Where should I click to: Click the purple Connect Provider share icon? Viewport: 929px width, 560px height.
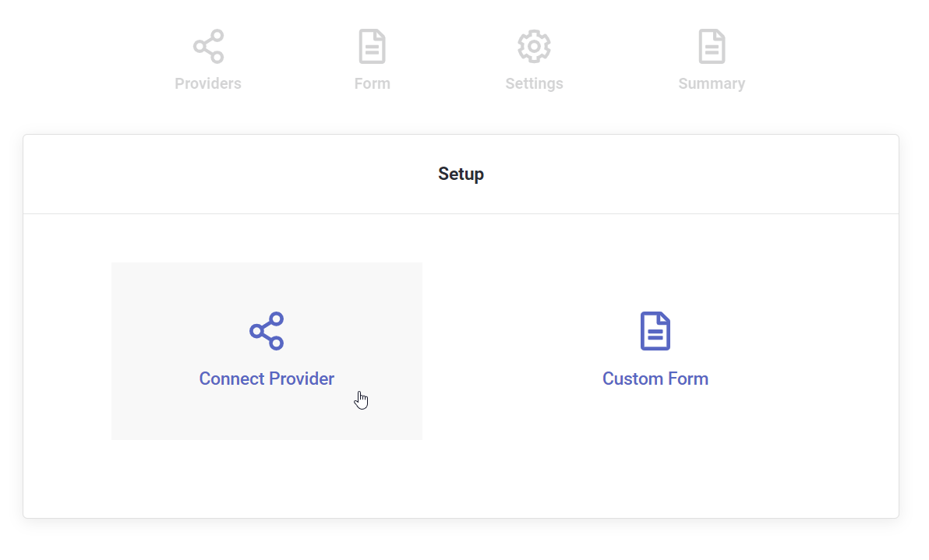[267, 331]
